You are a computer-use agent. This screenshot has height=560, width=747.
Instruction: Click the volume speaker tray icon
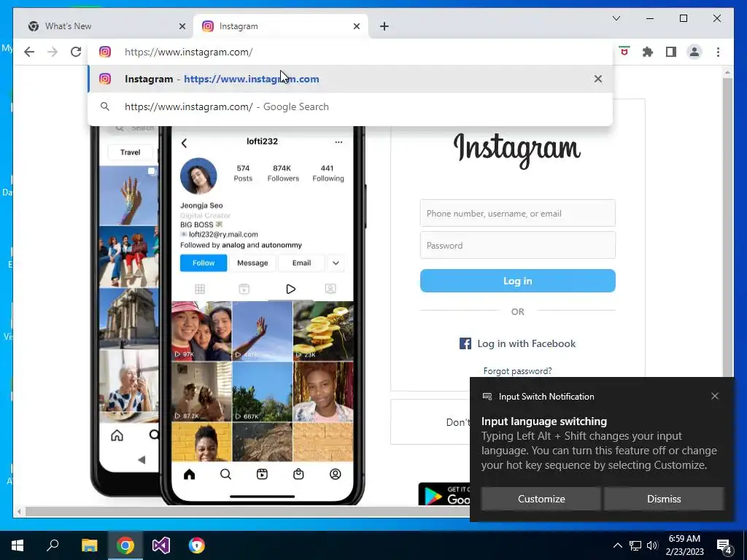[x=652, y=545]
